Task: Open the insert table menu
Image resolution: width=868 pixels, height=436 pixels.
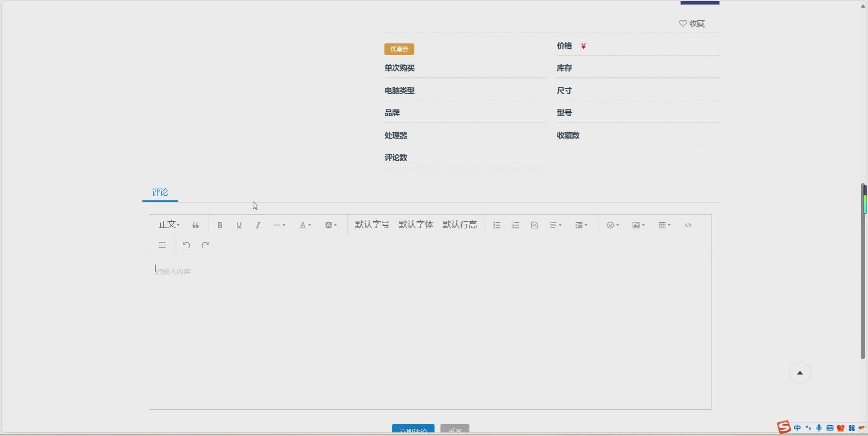Action: tap(664, 225)
